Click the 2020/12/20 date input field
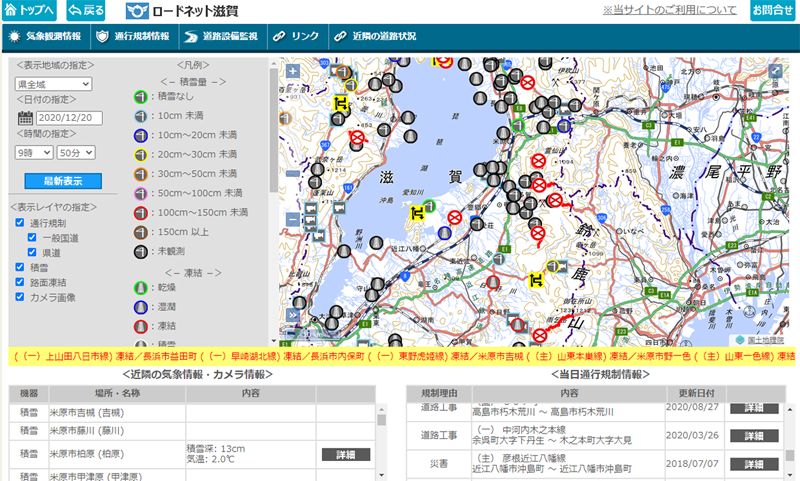 (70, 118)
